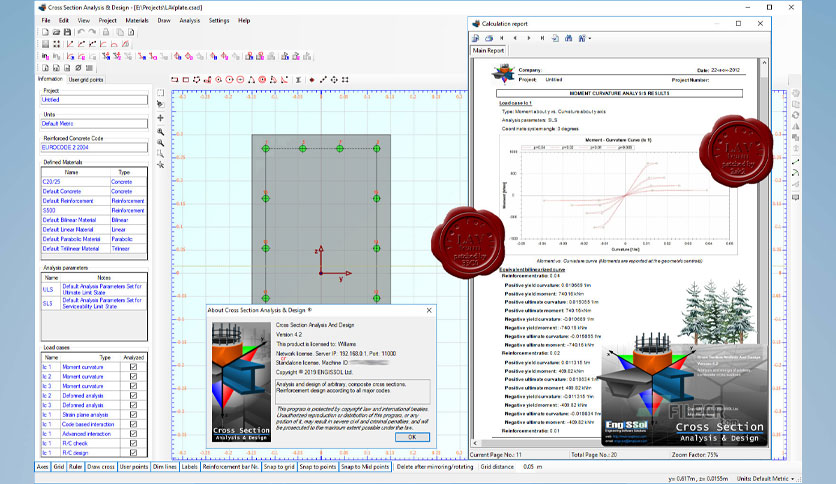The width and height of the screenshot is (836, 484).
Task: Zoom out using the second magnifier icon
Action: point(160,143)
